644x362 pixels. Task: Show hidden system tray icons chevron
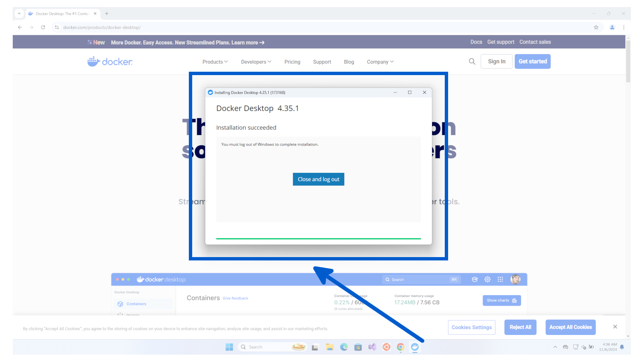pyautogui.click(x=555, y=347)
